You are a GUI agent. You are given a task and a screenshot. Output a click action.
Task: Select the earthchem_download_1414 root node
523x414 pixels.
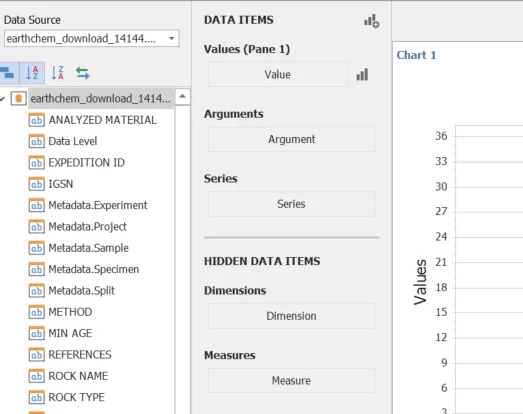101,99
